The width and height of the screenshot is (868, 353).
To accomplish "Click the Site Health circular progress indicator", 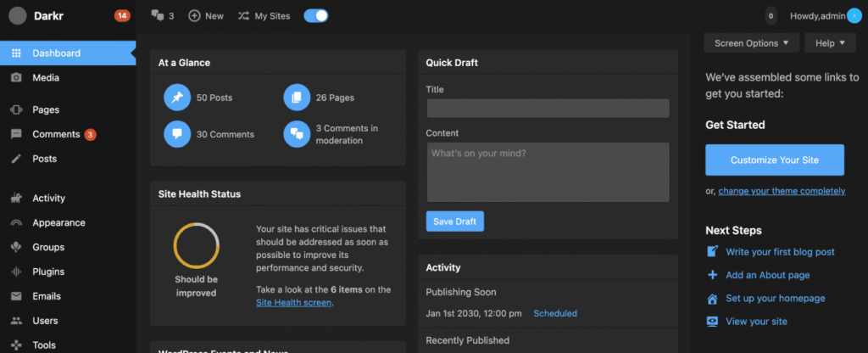I will pyautogui.click(x=197, y=245).
